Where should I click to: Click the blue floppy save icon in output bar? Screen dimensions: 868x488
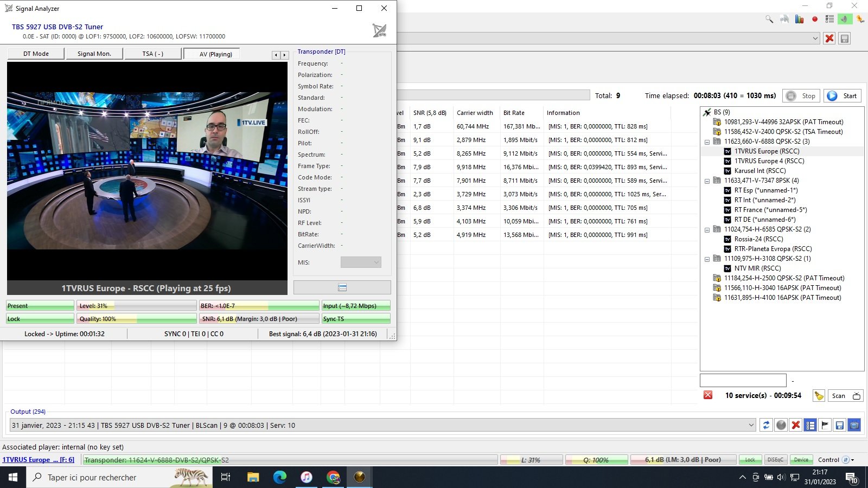[x=839, y=426]
